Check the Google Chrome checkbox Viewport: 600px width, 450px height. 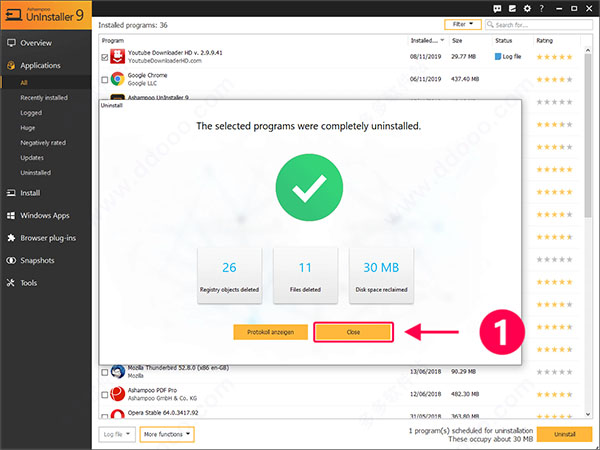pyautogui.click(x=104, y=80)
